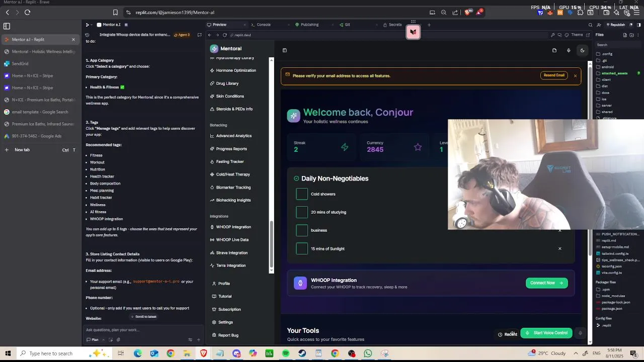
Task: Expand the .config folder
Action: pyautogui.click(x=604, y=54)
